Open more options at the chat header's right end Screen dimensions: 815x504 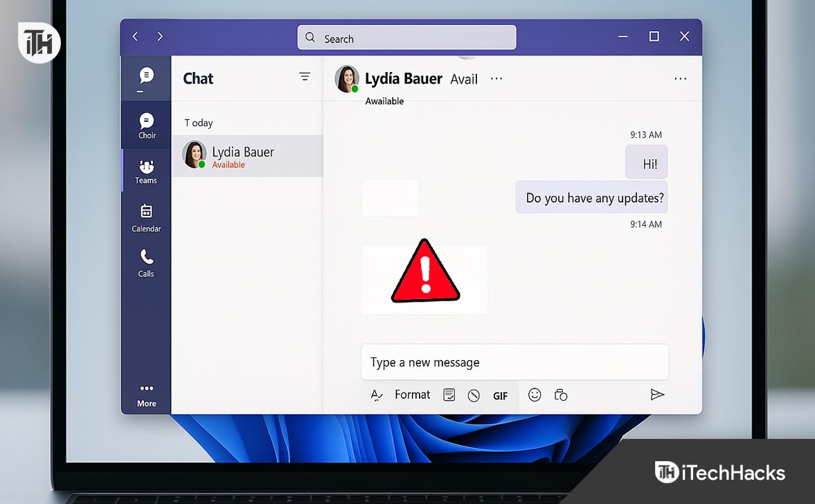point(680,79)
